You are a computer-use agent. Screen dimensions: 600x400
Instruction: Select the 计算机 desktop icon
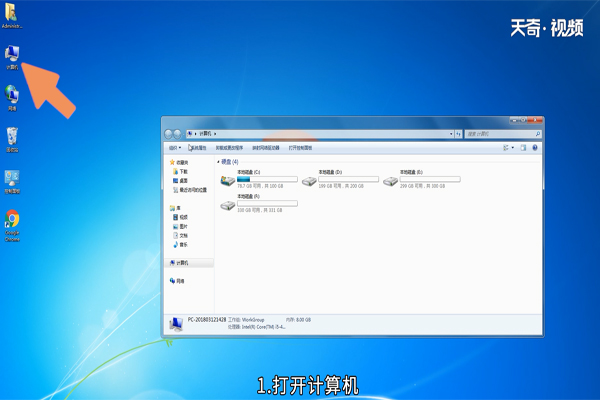(12, 57)
